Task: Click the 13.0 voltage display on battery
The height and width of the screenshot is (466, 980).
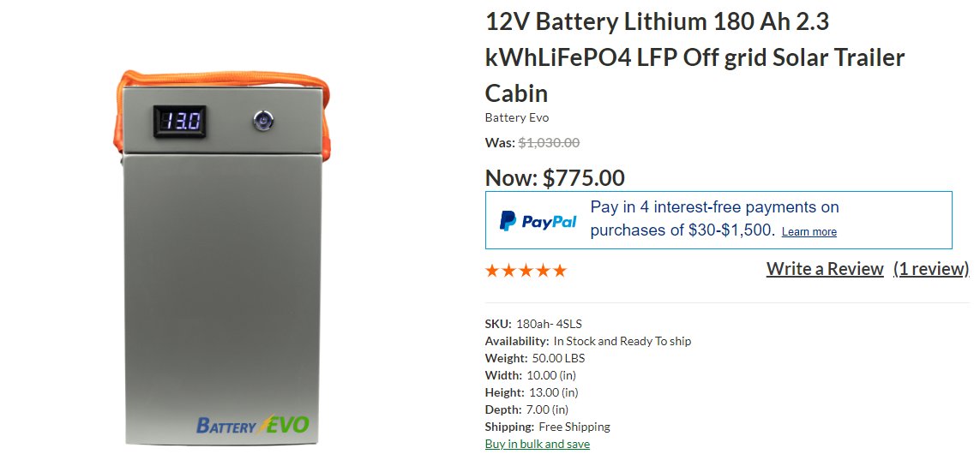Action: point(179,121)
